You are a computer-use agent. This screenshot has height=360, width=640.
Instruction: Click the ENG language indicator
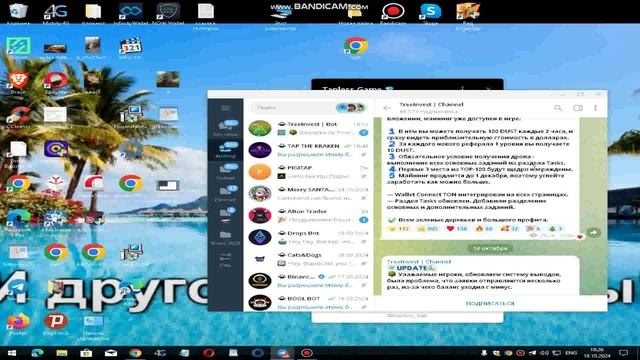[x=571, y=353]
